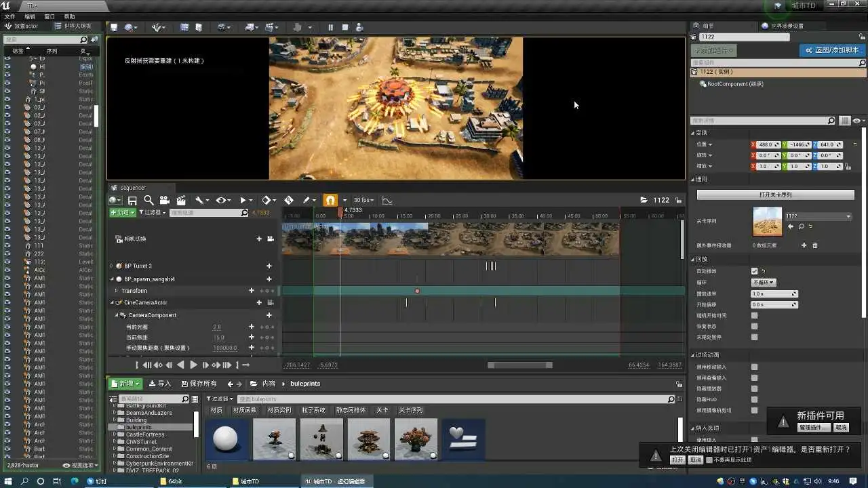The height and width of the screenshot is (488, 868).
Task: Switch to the World Outliner tab
Action: coord(73,26)
